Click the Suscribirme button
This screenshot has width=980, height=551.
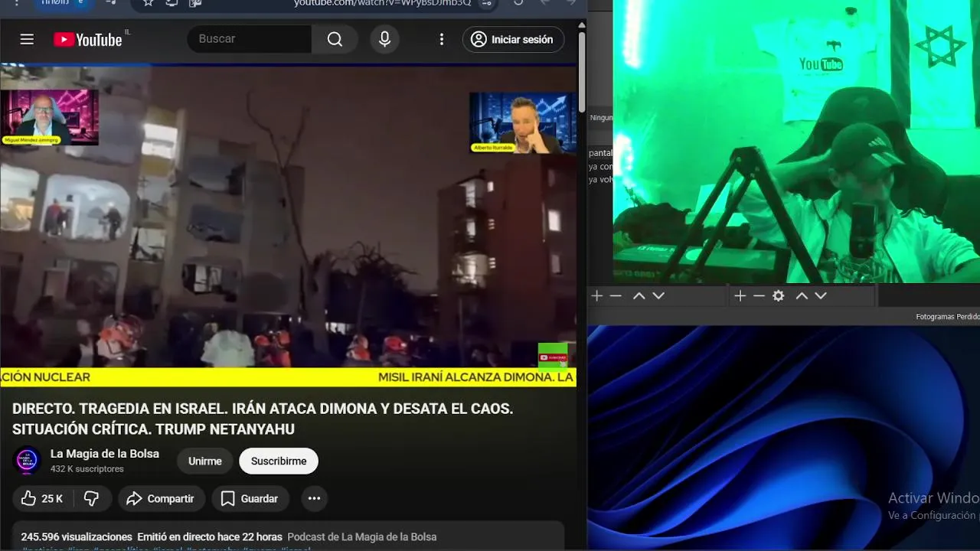point(279,461)
